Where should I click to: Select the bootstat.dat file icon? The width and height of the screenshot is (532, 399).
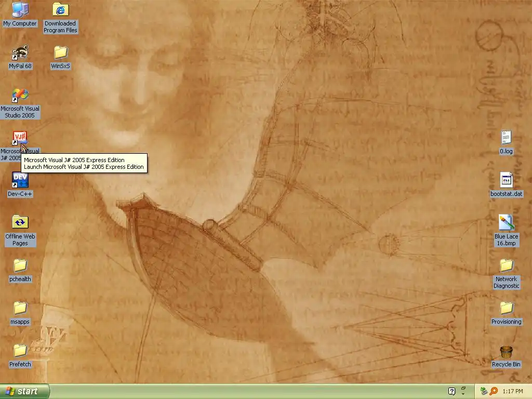click(506, 180)
